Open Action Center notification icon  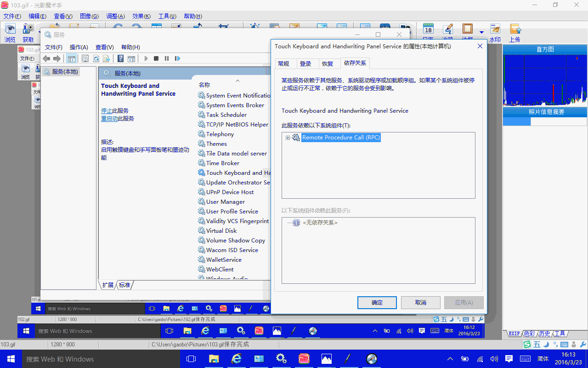tap(509, 359)
